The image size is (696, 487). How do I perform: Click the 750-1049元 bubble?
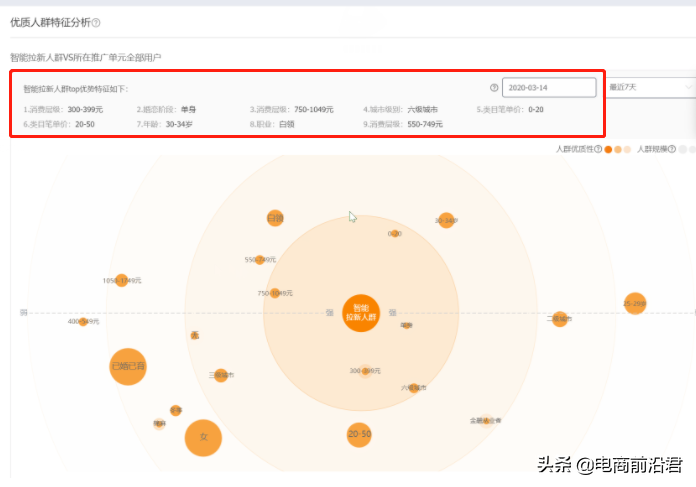[x=275, y=293]
